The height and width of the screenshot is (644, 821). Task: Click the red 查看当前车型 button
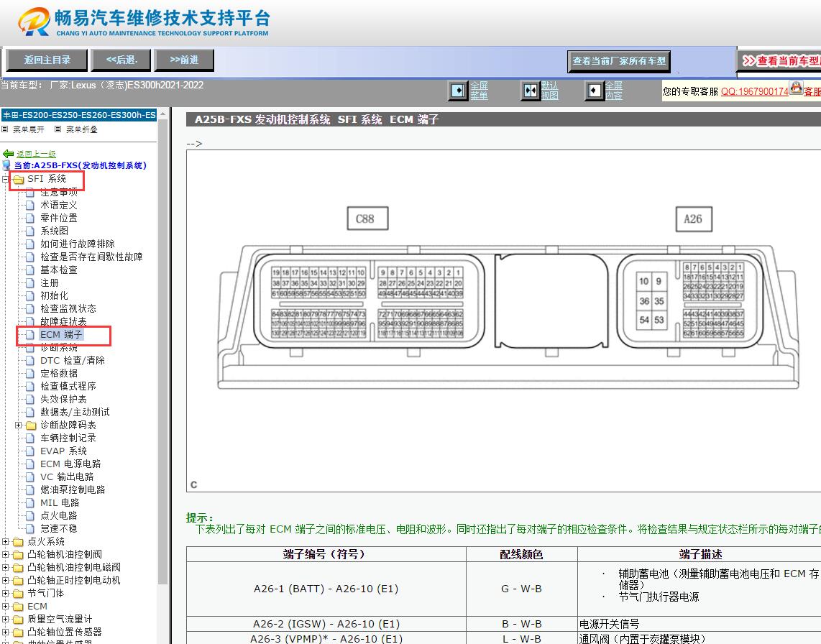(779, 61)
